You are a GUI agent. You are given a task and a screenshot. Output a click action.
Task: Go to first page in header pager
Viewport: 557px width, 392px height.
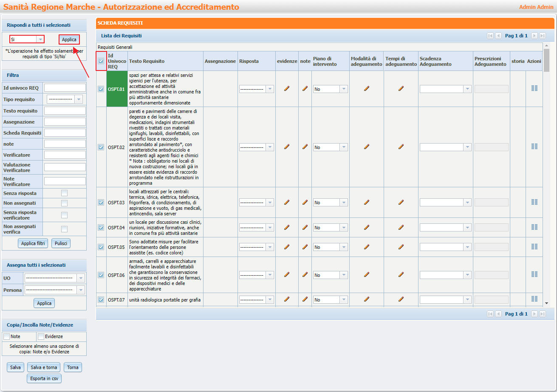pyautogui.click(x=490, y=36)
